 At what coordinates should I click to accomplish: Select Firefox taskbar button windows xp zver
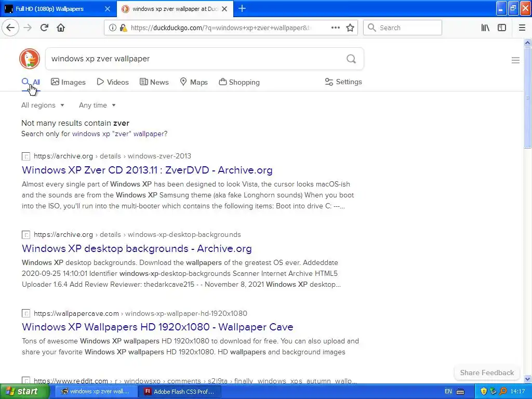[95, 391]
